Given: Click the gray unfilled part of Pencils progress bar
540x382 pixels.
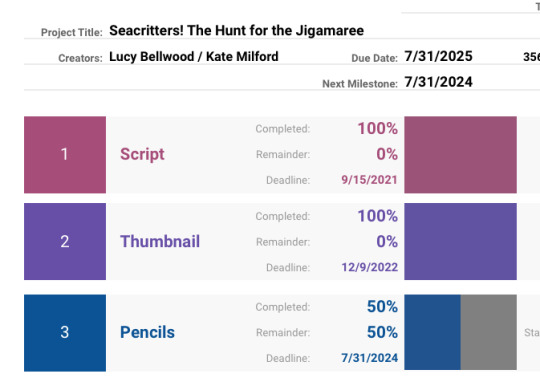Looking at the screenshot, I should pyautogui.click(x=489, y=332).
